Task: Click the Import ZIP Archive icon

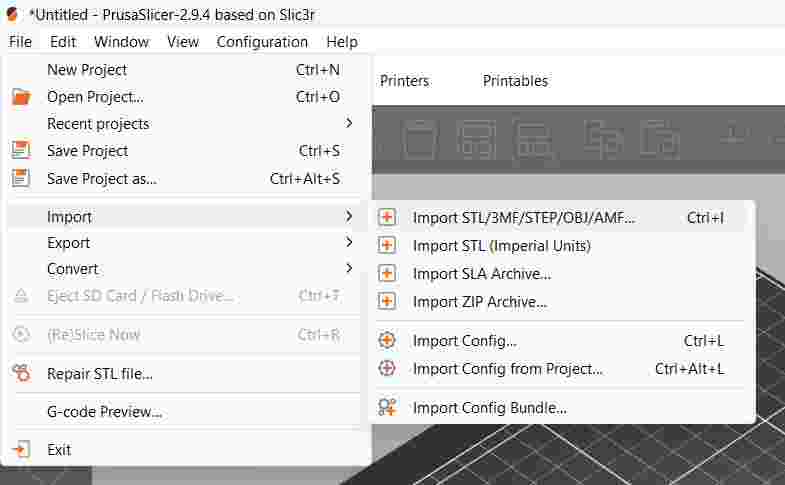Action: coord(387,301)
